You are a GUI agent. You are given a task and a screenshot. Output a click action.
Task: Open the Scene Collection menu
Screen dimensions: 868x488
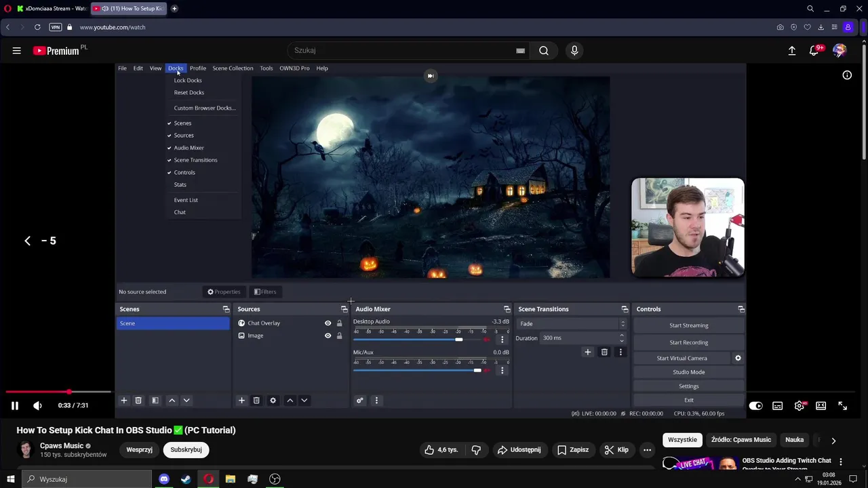click(233, 68)
